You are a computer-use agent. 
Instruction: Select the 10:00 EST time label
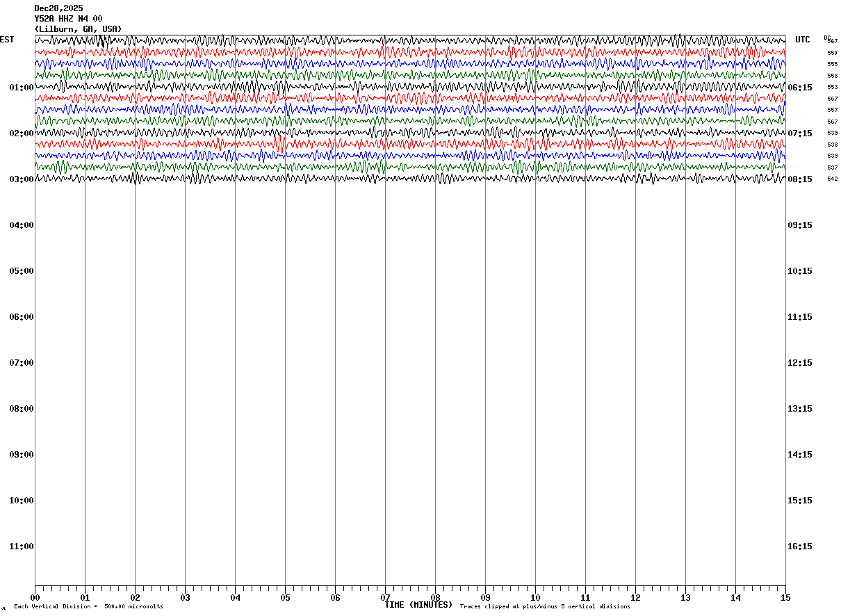pos(22,501)
